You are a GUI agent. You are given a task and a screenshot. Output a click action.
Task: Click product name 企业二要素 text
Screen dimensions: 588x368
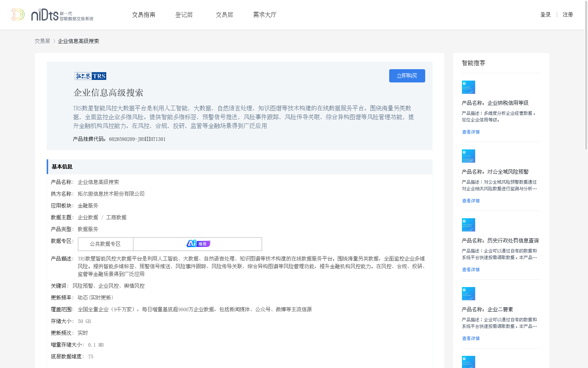tap(500, 309)
